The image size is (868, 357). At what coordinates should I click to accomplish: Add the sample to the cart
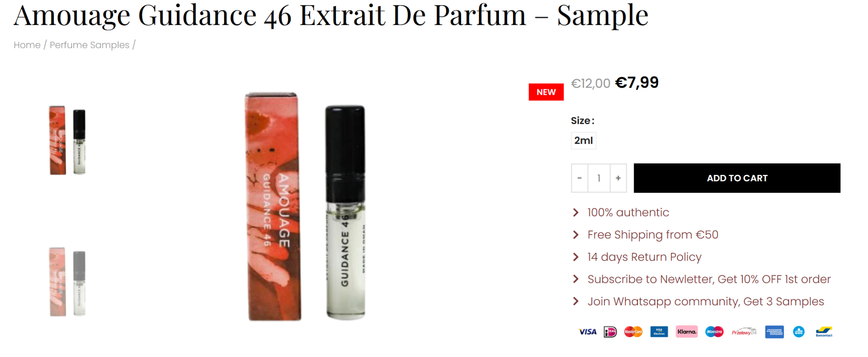tap(737, 178)
